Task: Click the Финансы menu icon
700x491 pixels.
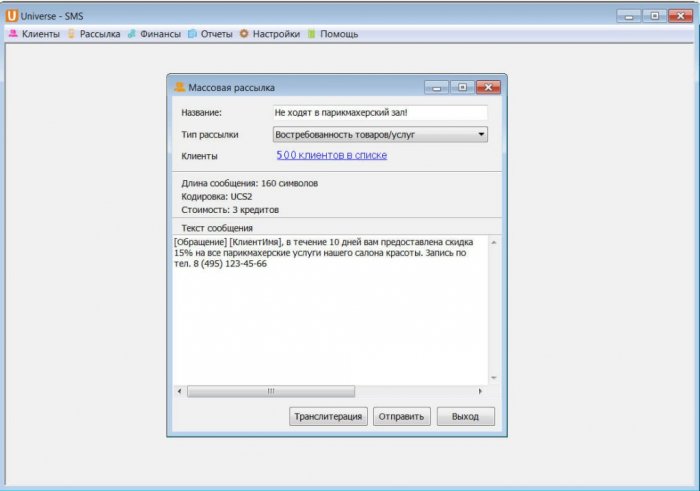Action: tap(132, 34)
